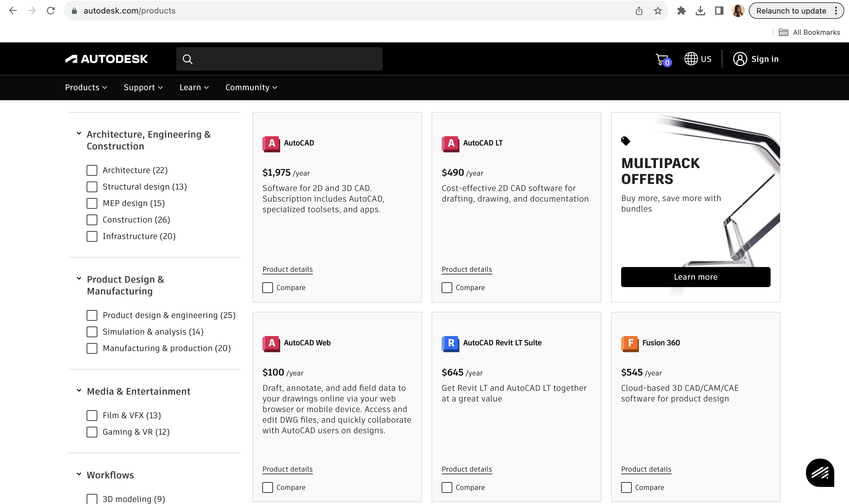
Task: Check the Structural design (13) filter
Action: tap(92, 187)
